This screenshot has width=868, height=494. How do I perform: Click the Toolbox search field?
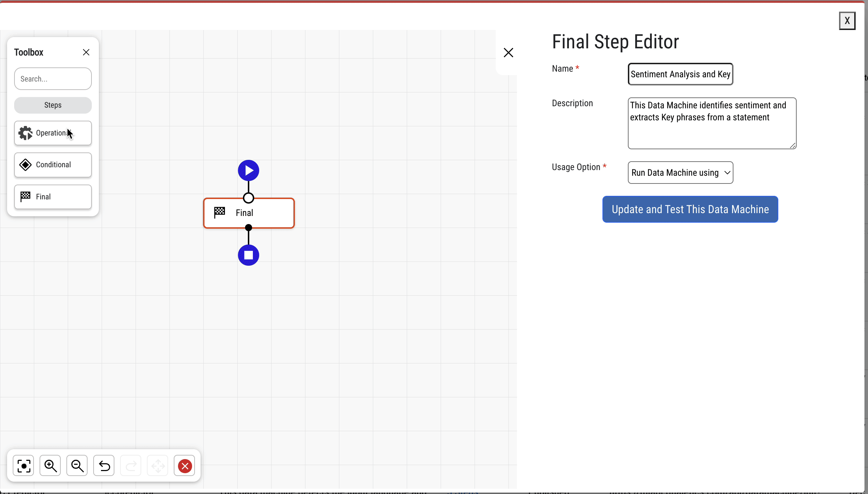[53, 79]
